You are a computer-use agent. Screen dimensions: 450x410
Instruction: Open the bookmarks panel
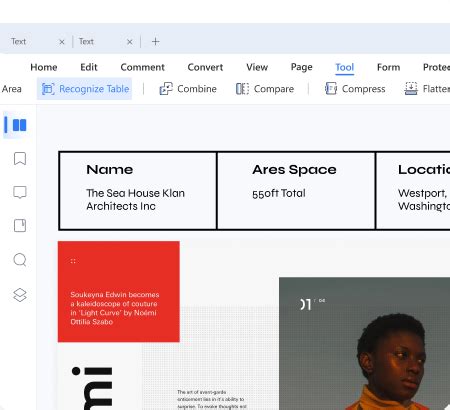[20, 159]
